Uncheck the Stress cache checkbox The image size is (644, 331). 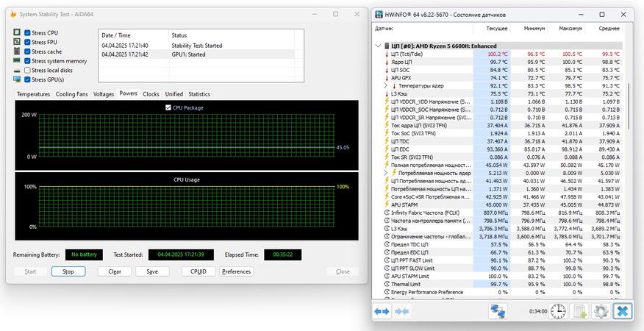coord(27,51)
